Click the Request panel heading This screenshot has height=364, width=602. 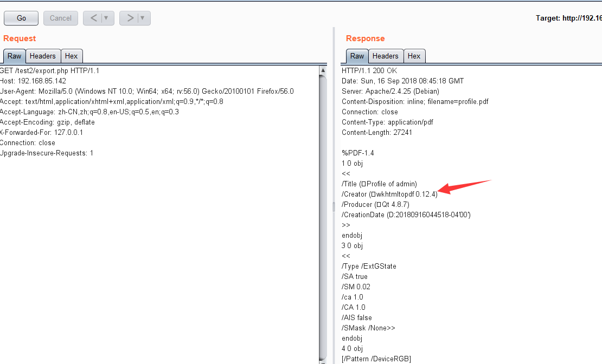coord(20,38)
